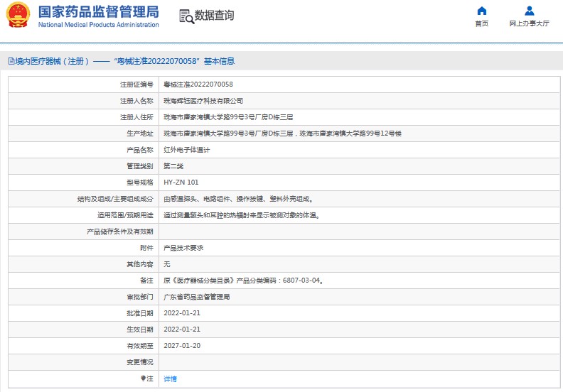Image resolution: width=563 pixels, height=392 pixels.
Task: Select the 注册人住所 address value
Action: click(228, 117)
